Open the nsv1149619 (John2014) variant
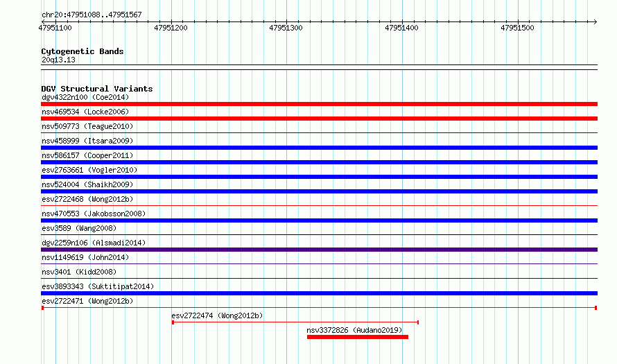This screenshot has height=364, width=617. (x=85, y=257)
